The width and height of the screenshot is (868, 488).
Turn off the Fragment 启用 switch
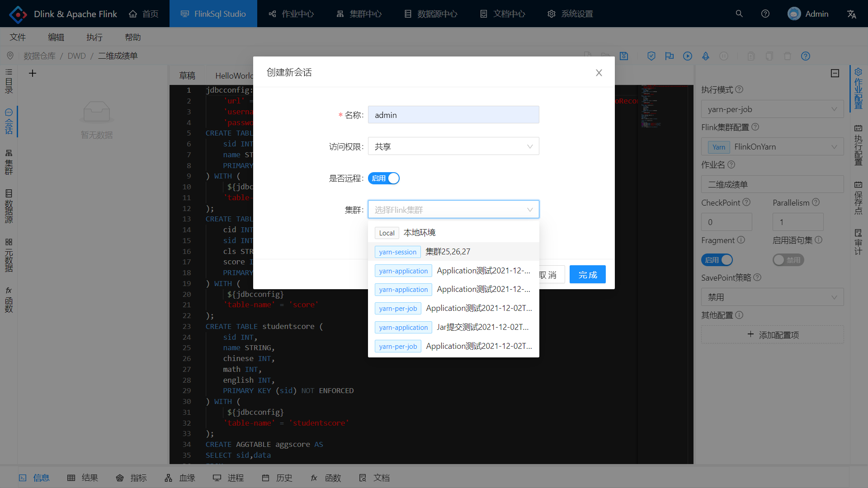(717, 260)
